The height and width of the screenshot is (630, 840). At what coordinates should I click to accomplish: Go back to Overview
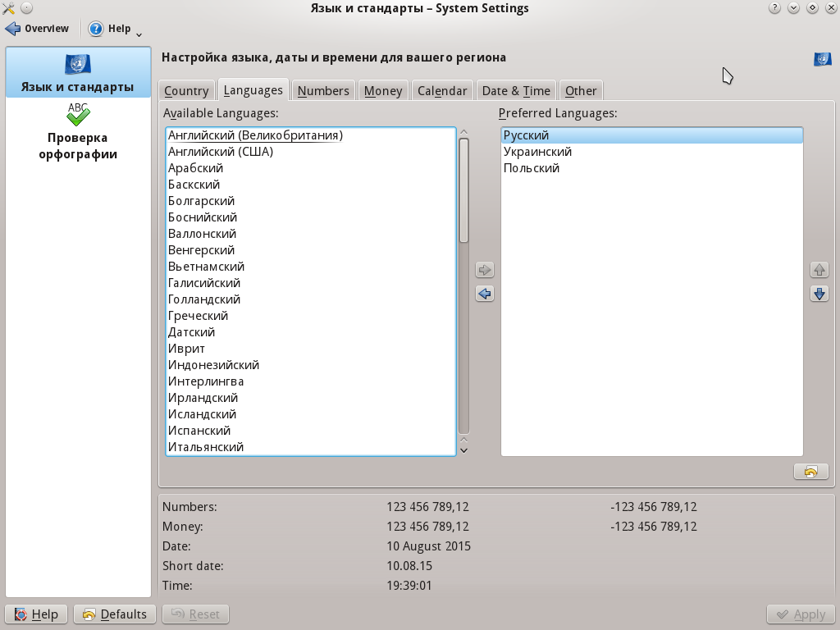click(38, 29)
